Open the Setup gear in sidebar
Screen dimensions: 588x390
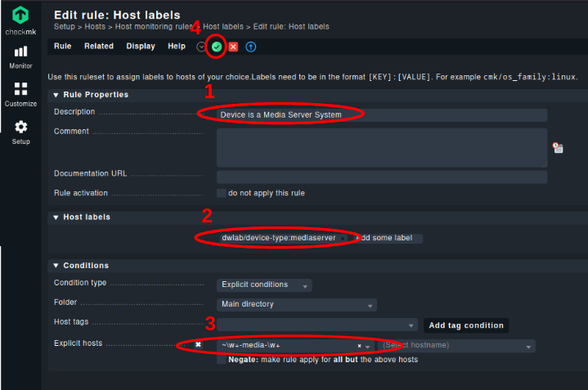coord(20,132)
